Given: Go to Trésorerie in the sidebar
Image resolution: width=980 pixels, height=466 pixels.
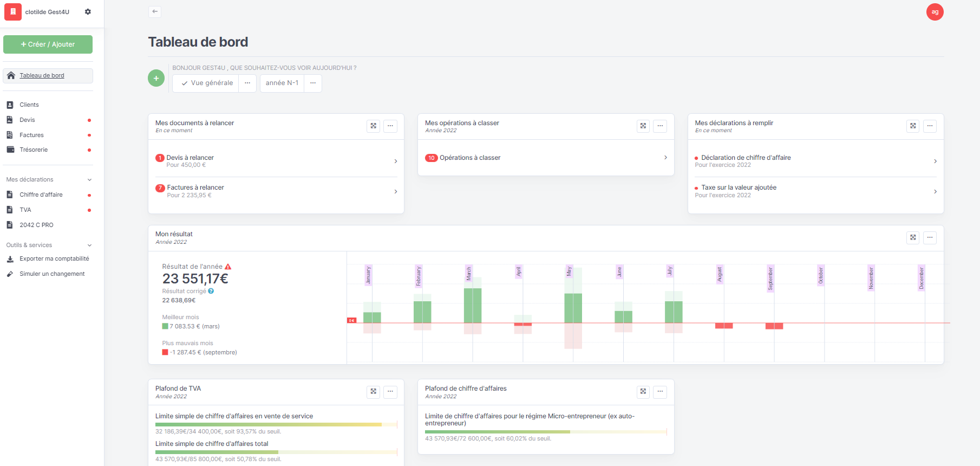Looking at the screenshot, I should click(34, 150).
